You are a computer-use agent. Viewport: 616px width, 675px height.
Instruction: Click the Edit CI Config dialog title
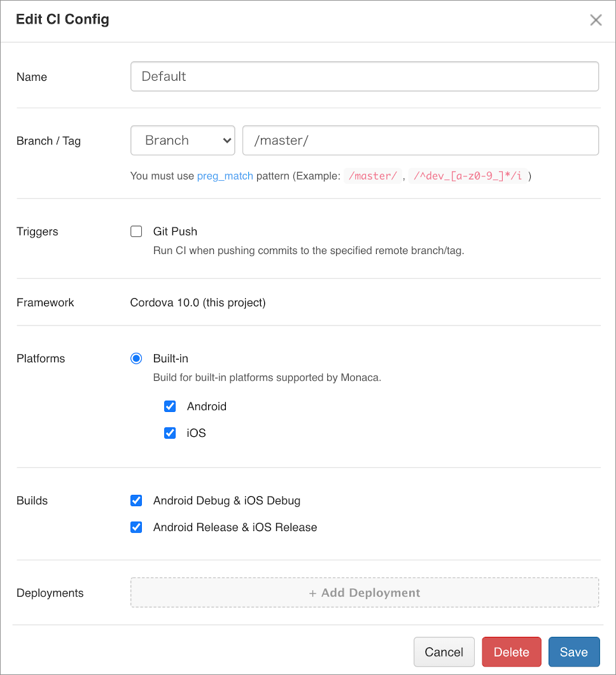[62, 19]
